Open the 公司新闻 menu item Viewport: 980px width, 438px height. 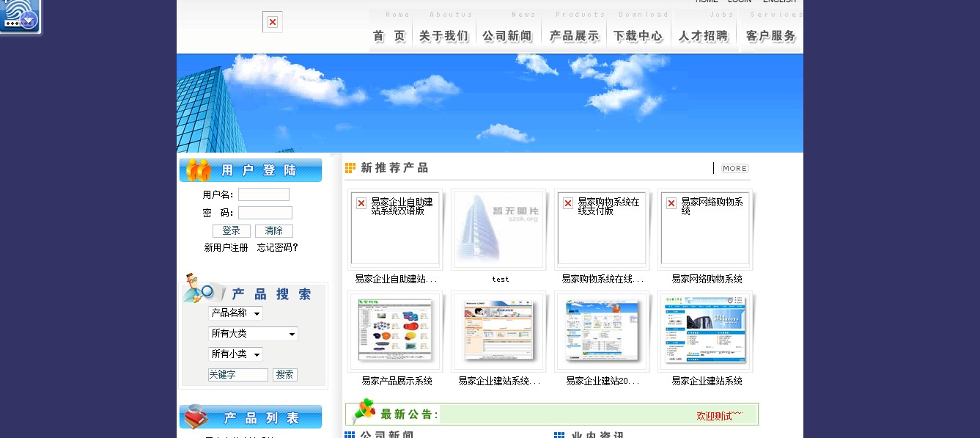(507, 36)
